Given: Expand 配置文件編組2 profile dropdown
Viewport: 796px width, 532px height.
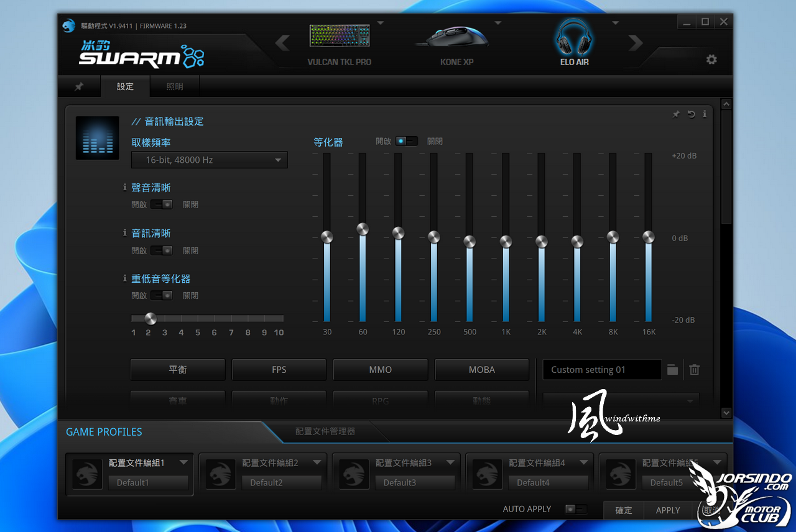Looking at the screenshot, I should pyautogui.click(x=317, y=462).
